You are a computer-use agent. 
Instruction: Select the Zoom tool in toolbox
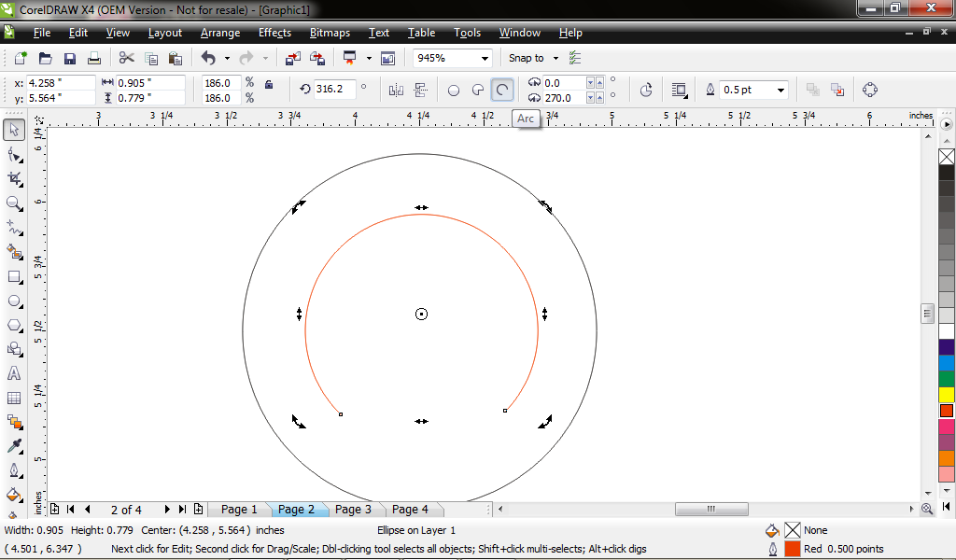[14, 203]
